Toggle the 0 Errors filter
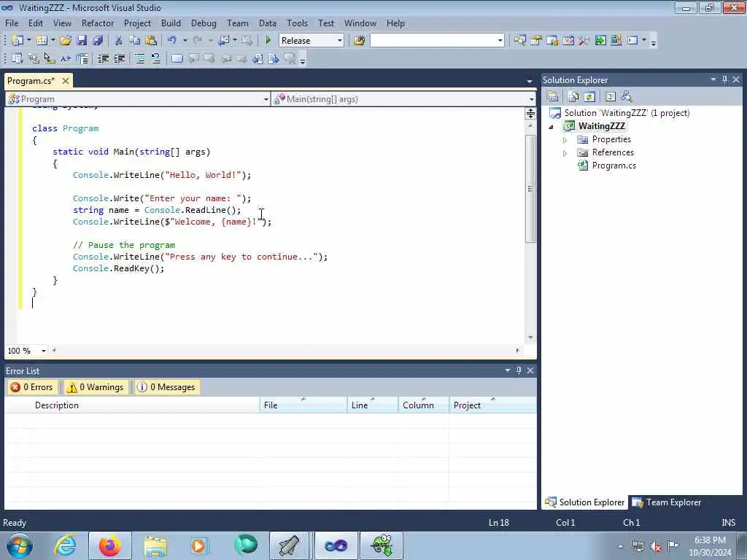This screenshot has width=747, height=560. point(31,387)
